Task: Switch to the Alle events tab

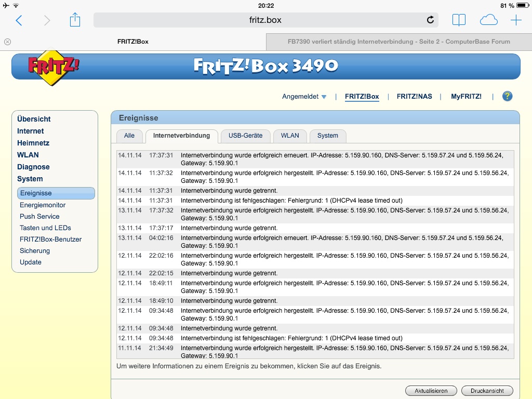Action: point(129,136)
